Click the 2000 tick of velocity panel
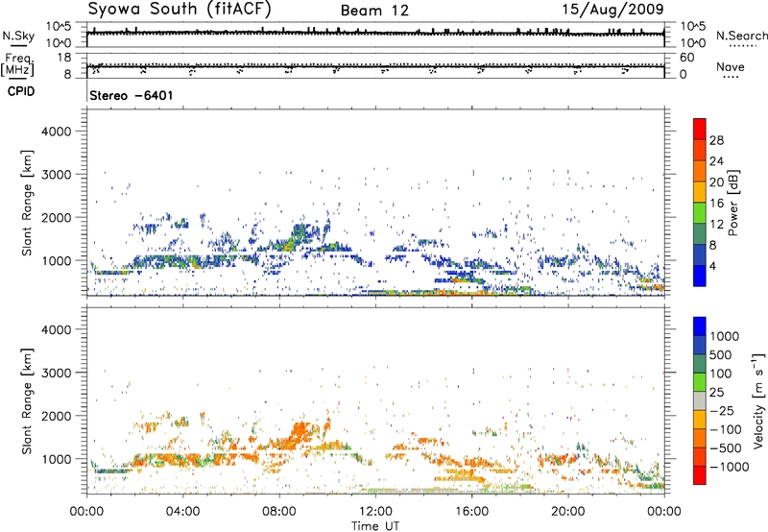The image size is (768, 532). (57, 416)
